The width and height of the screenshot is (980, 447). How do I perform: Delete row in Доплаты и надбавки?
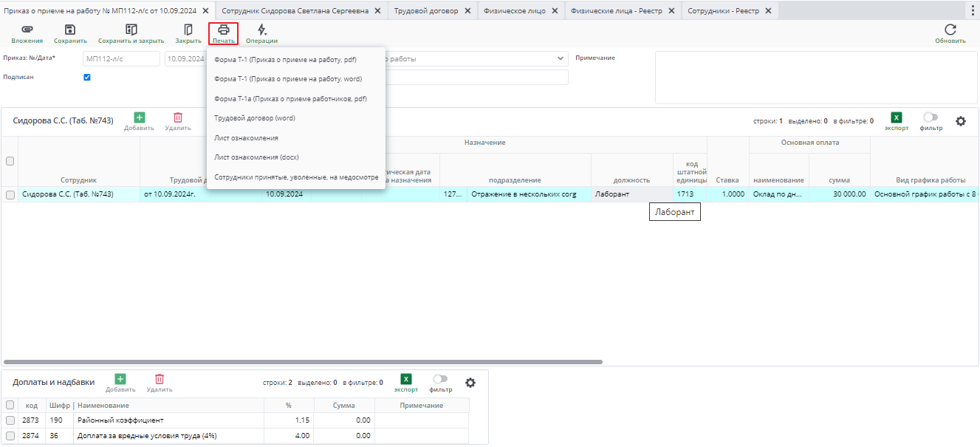coord(159,379)
